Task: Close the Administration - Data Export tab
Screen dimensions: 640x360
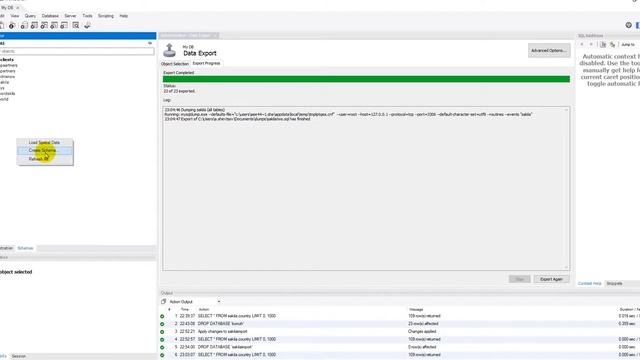Action: coord(215,36)
